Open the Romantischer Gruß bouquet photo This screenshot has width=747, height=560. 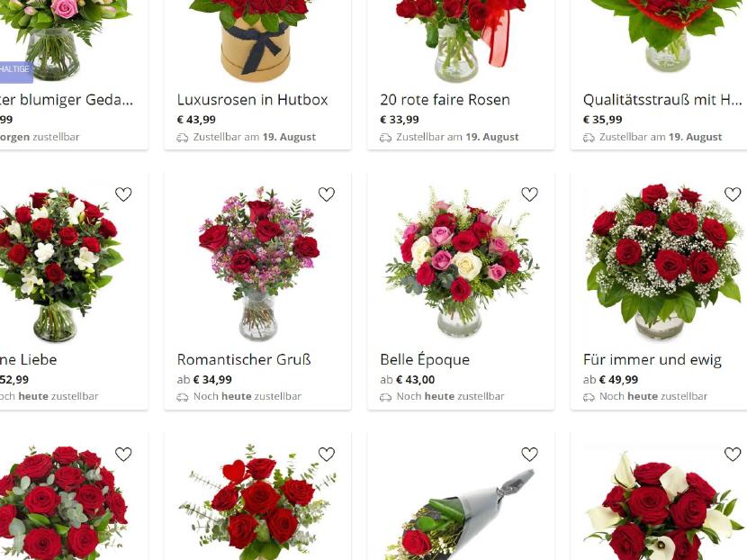257,263
